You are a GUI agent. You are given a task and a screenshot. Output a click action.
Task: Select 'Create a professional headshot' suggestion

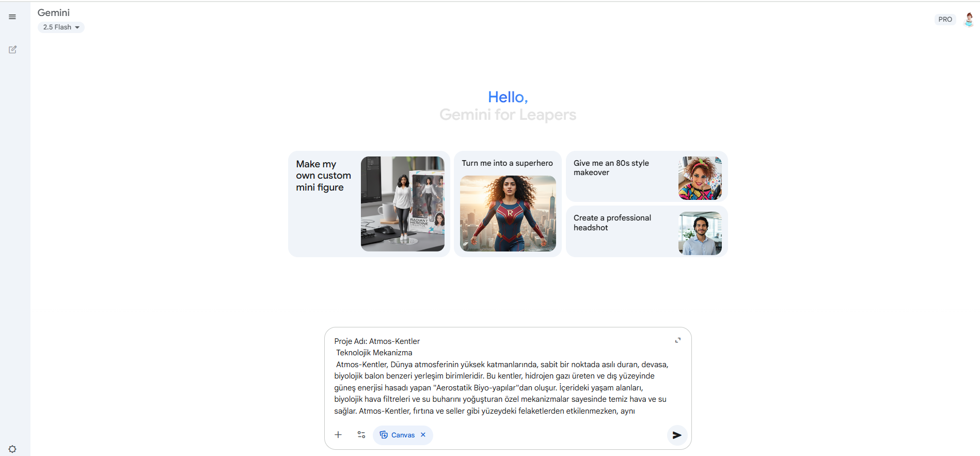point(612,223)
